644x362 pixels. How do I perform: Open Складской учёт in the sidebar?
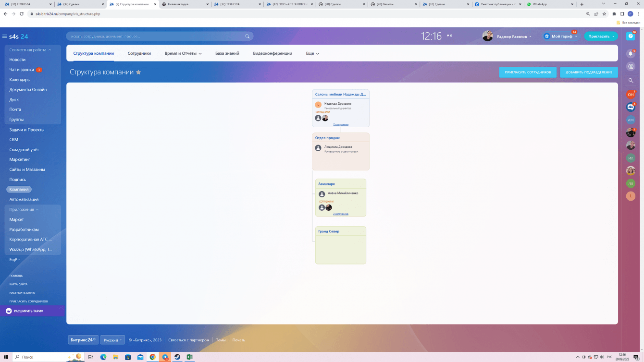coord(24,150)
